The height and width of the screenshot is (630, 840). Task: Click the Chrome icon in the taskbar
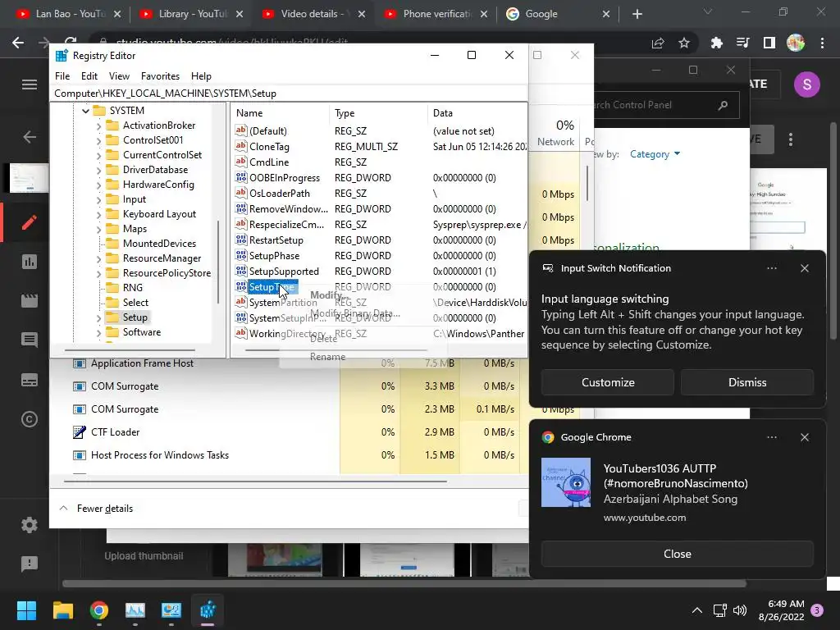click(x=99, y=610)
